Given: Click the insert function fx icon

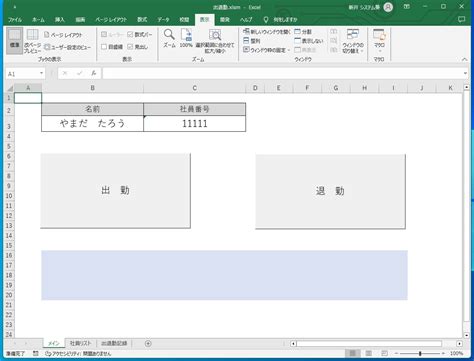Looking at the screenshot, I should point(94,73).
